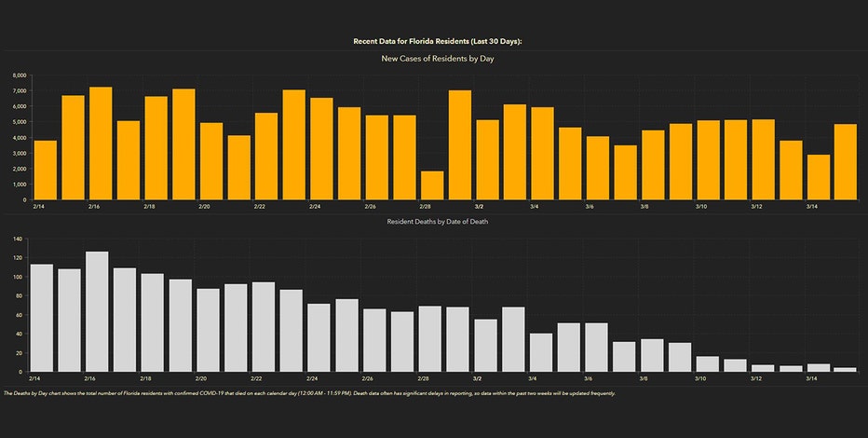Select the 2/14 gray deaths bar
This screenshot has height=438, width=868.
(42, 318)
